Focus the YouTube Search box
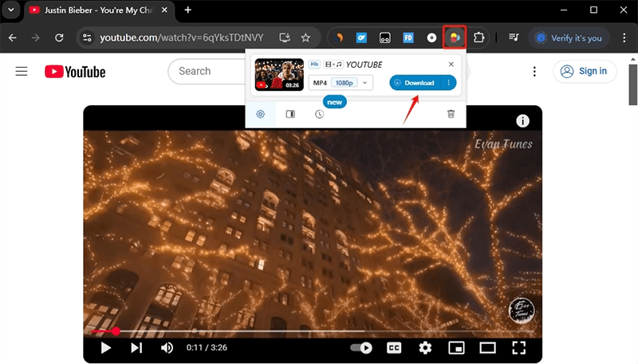Image resolution: width=638 pixels, height=364 pixels. coord(207,71)
